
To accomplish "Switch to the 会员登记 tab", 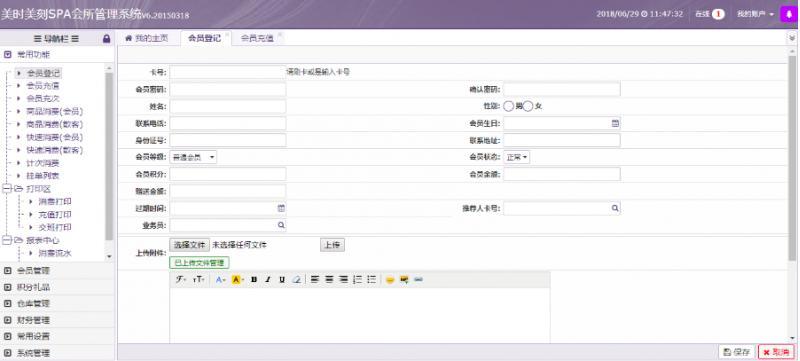I will coord(205,38).
